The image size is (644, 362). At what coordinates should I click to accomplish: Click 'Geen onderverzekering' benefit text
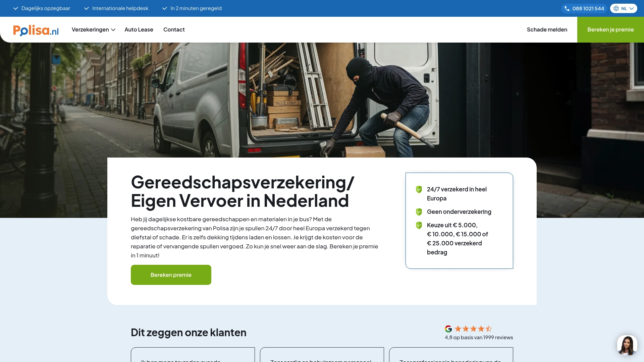point(459,212)
